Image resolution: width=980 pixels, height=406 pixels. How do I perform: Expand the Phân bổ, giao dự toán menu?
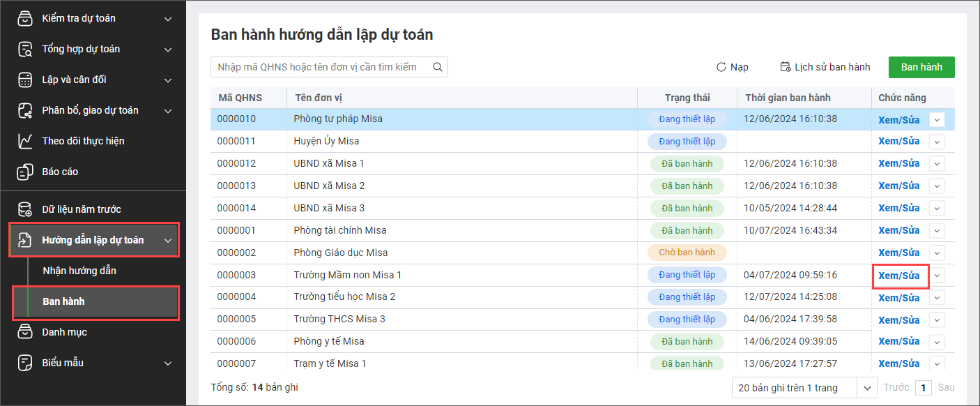168,111
